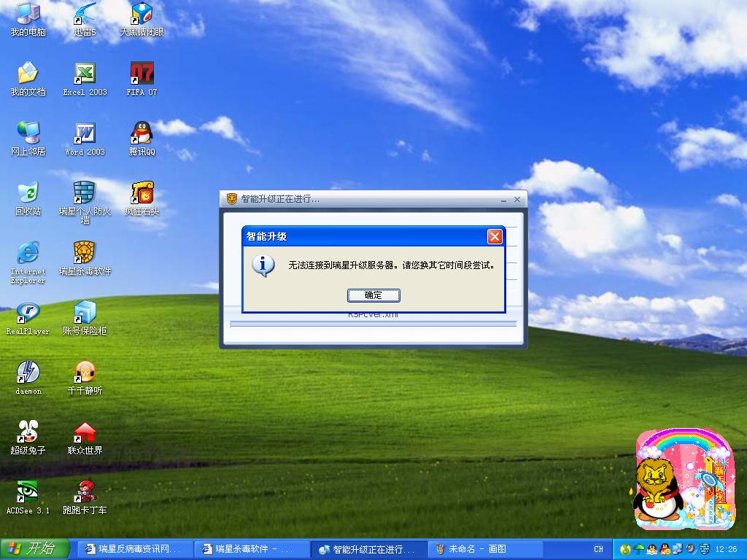The height and width of the screenshot is (560, 747).
Task: Click the Rising firewall shield tray icon
Action: pyautogui.click(x=705, y=549)
